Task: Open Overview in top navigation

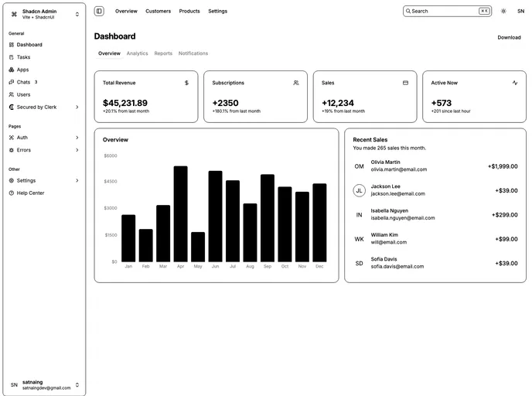Action: click(126, 11)
